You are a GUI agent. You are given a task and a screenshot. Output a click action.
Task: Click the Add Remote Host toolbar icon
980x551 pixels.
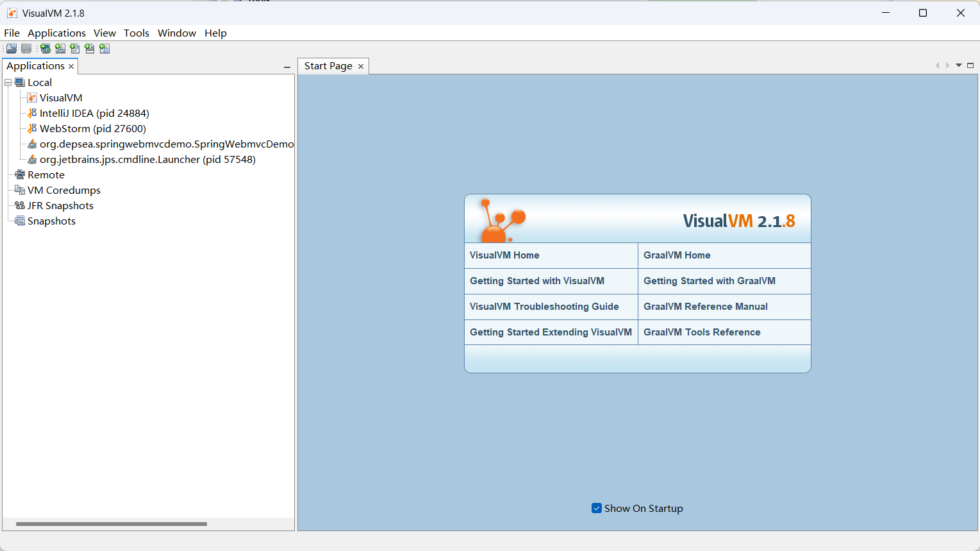(x=46, y=49)
